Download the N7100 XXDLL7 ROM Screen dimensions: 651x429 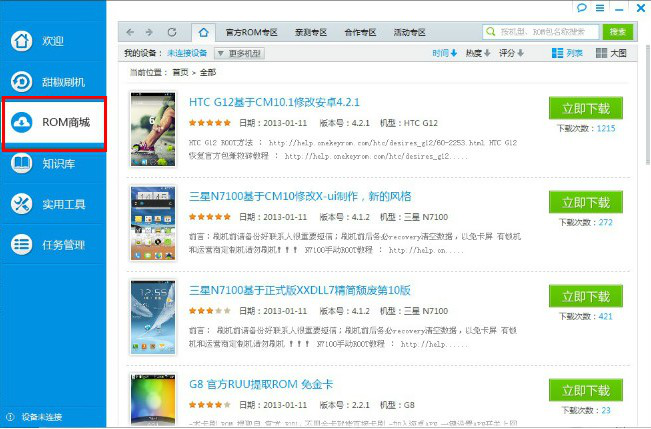pyautogui.click(x=585, y=296)
